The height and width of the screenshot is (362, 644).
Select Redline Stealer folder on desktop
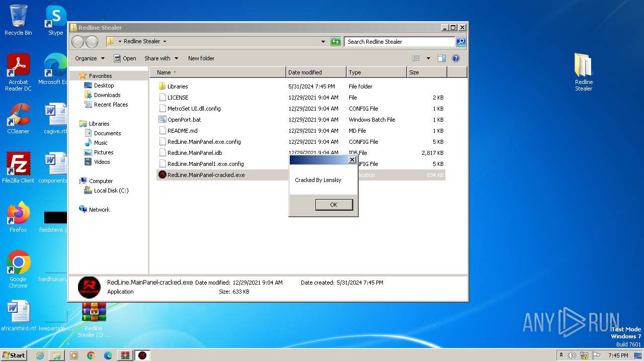click(x=584, y=72)
